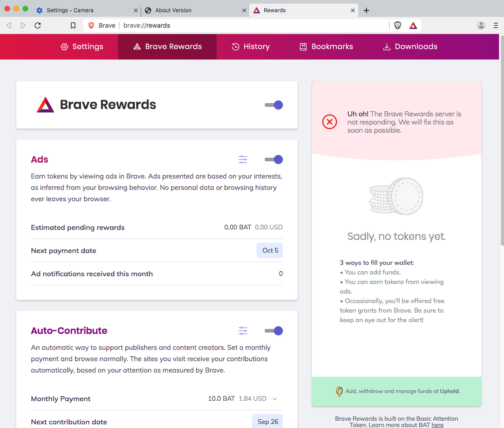This screenshot has width=504, height=428.
Task: Open a new tab with plus button
Action: (366, 10)
